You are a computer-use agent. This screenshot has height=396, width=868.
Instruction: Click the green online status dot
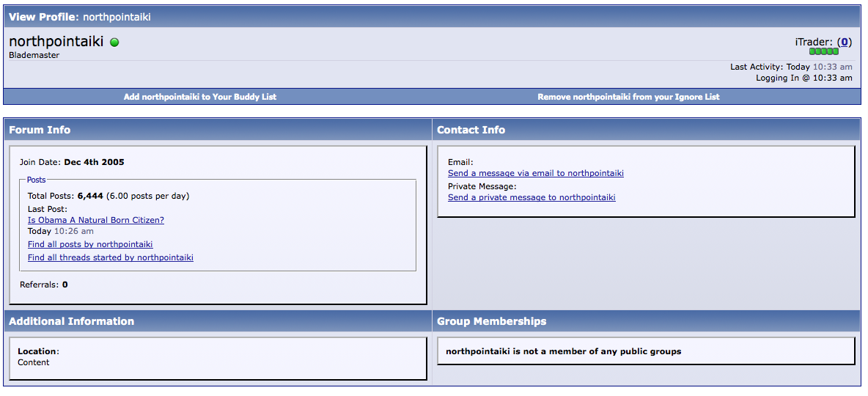114,43
